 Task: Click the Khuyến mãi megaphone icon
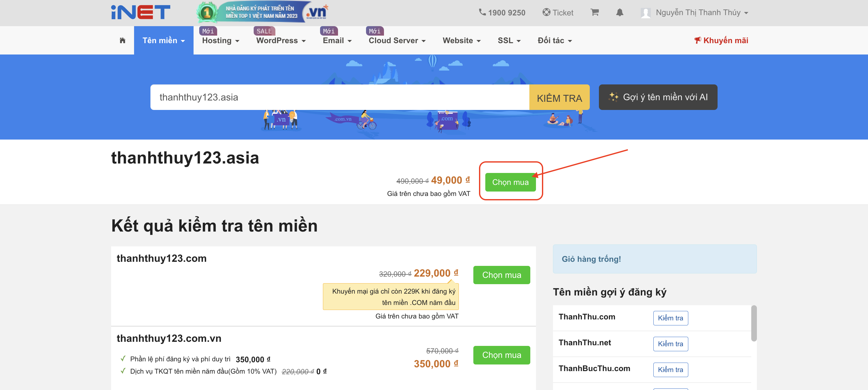[697, 41]
